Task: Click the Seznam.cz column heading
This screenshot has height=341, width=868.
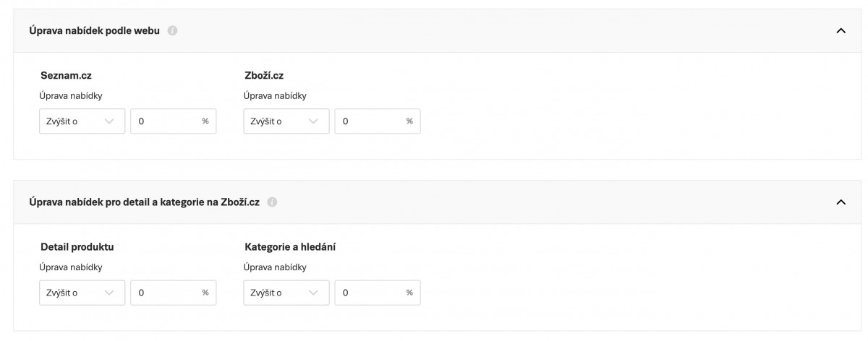Action: (67, 75)
